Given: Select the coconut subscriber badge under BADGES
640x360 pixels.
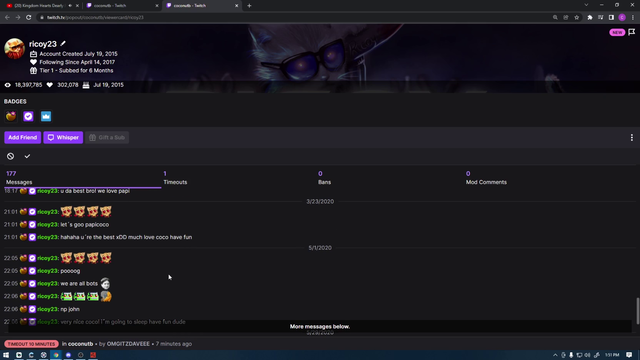Looking at the screenshot, I should click(x=11, y=116).
